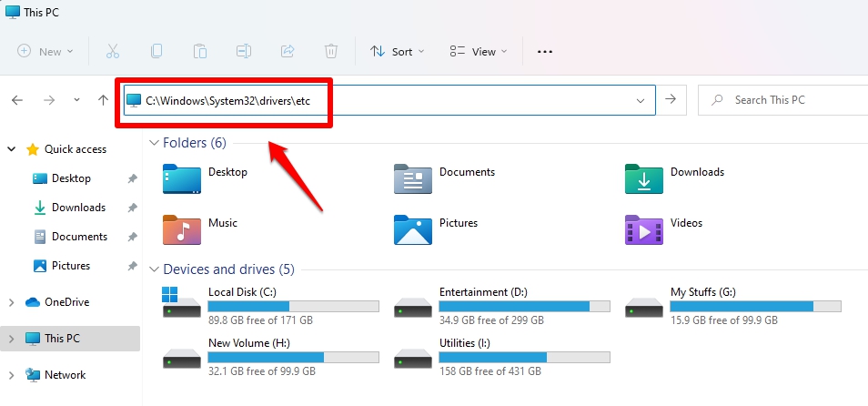Go forward with the right arrow

click(x=49, y=100)
